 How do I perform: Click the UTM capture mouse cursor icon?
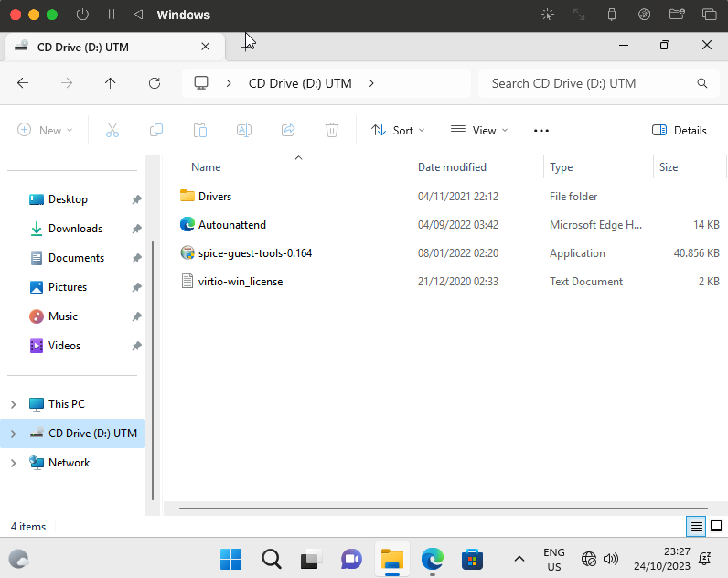[547, 15]
